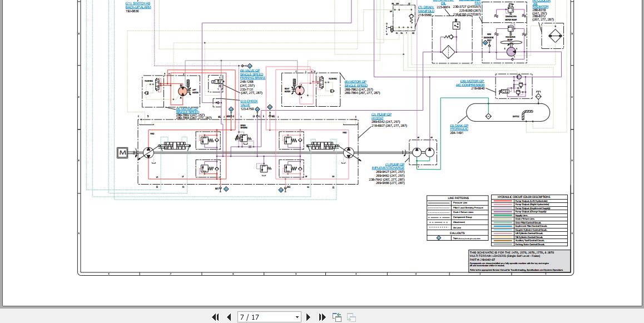Click the '7 / 17' page number field
Image resolution: width=644 pixels, height=323 pixels.
coord(265,317)
